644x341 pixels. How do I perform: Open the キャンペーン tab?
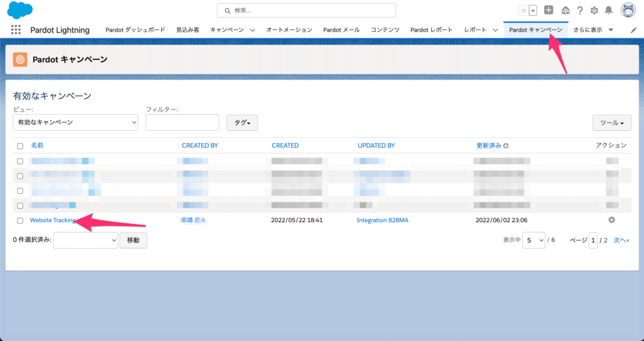tap(226, 30)
